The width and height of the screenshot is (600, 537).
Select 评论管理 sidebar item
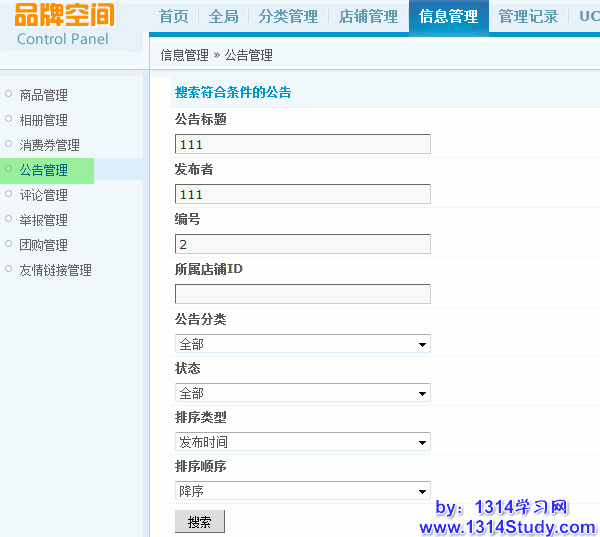tap(44, 195)
